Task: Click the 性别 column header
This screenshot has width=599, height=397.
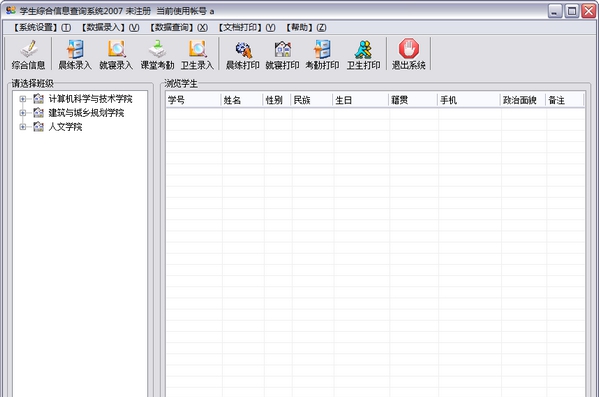Action: 277,100
